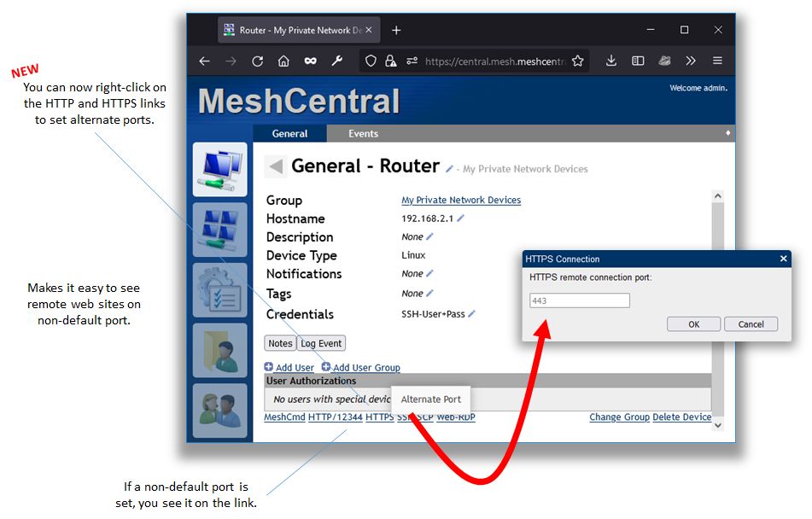
Task: Click the Delete Device link
Action: point(681,417)
